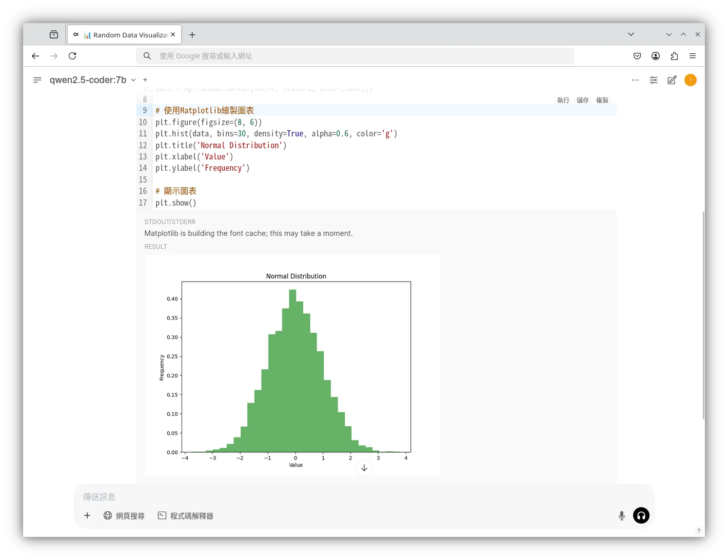Viewport: 728px width, 560px height.
Task: Toggle 網頁搜尋 web search option
Action: (124, 516)
